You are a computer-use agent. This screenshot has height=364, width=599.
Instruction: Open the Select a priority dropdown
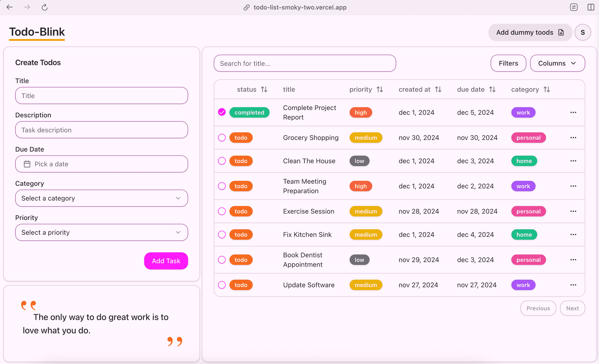point(101,232)
